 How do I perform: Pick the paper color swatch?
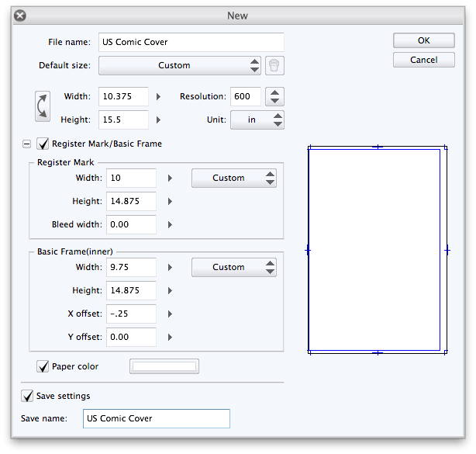(x=164, y=366)
